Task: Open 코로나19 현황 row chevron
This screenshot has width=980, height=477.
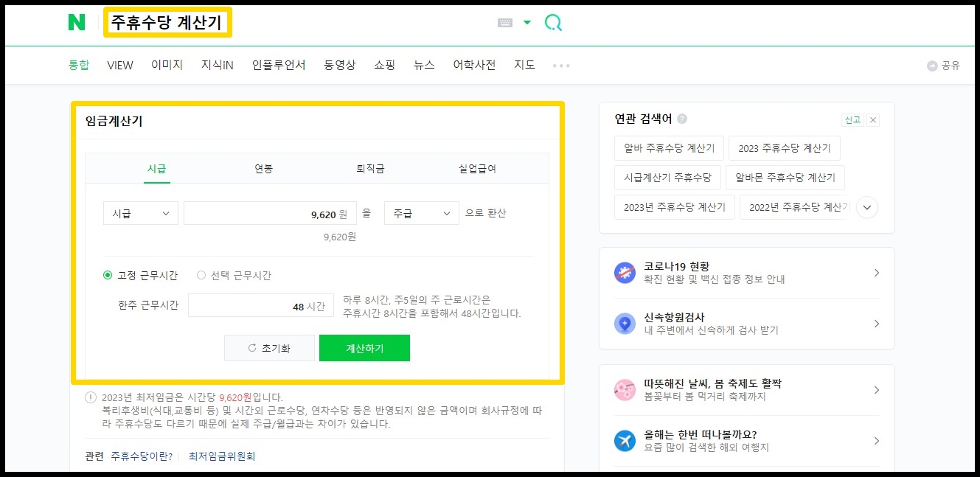Action: coord(877,273)
